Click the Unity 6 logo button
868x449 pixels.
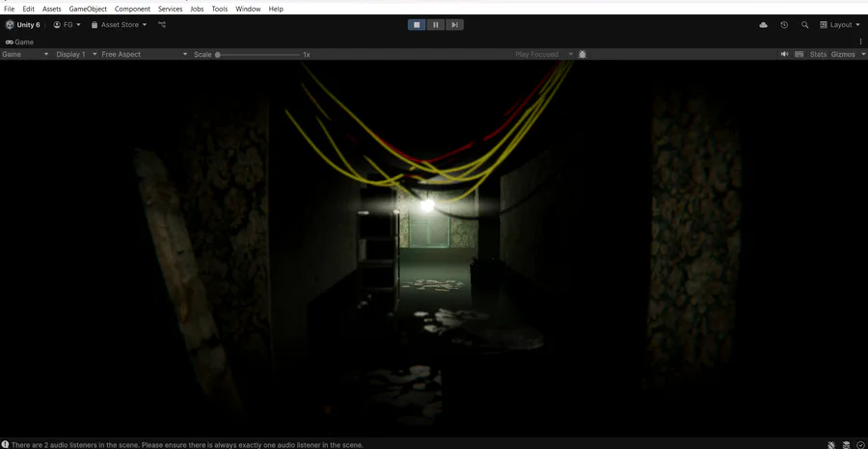tap(23, 25)
